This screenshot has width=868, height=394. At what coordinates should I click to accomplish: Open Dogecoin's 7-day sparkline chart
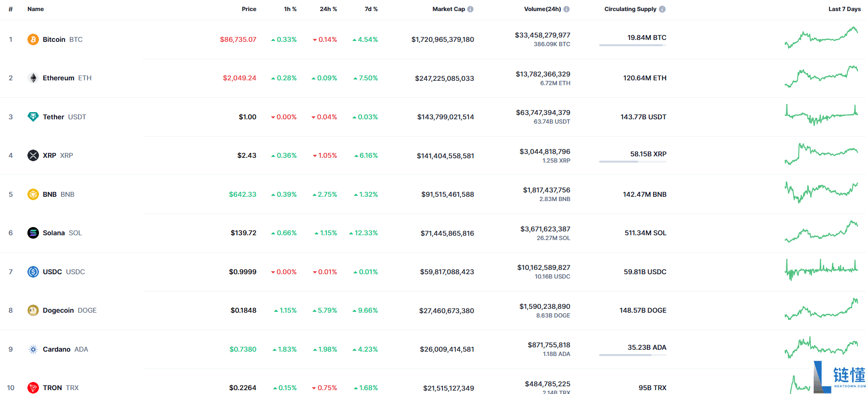[x=821, y=308]
